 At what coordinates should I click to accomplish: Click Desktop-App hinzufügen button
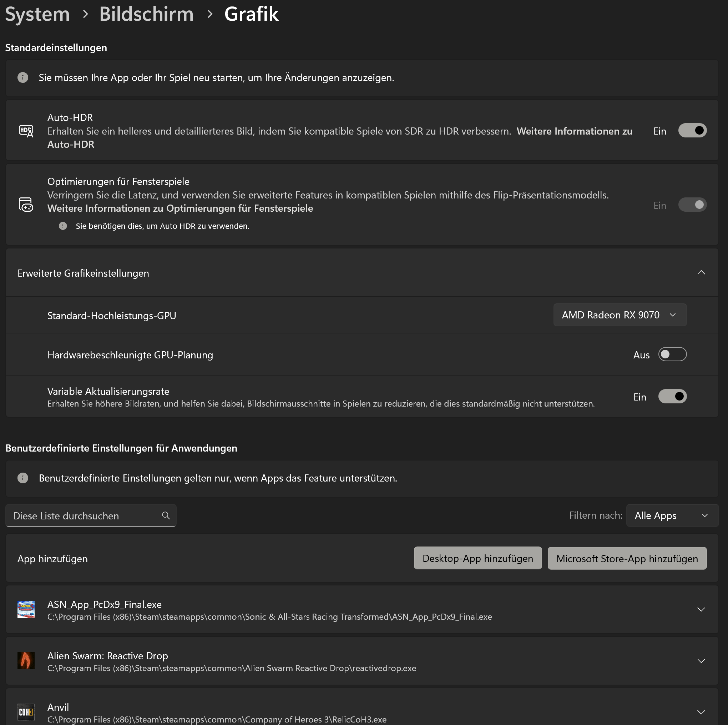478,558
